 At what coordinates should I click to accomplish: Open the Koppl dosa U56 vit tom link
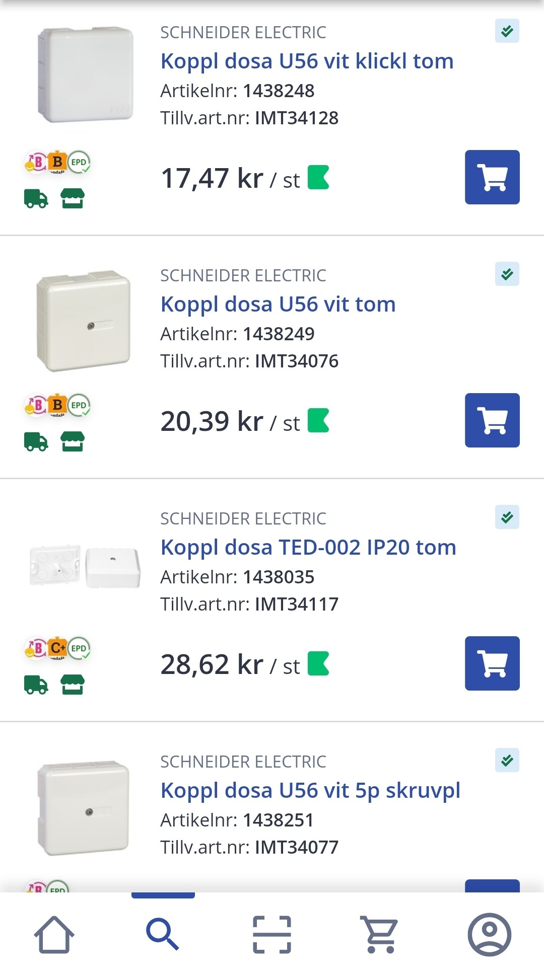(x=278, y=305)
